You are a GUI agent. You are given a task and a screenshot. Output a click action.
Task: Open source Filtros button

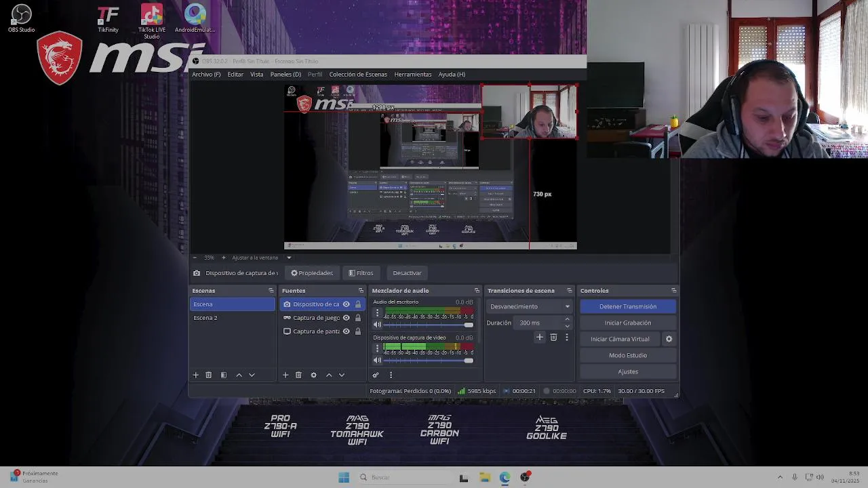tap(361, 273)
